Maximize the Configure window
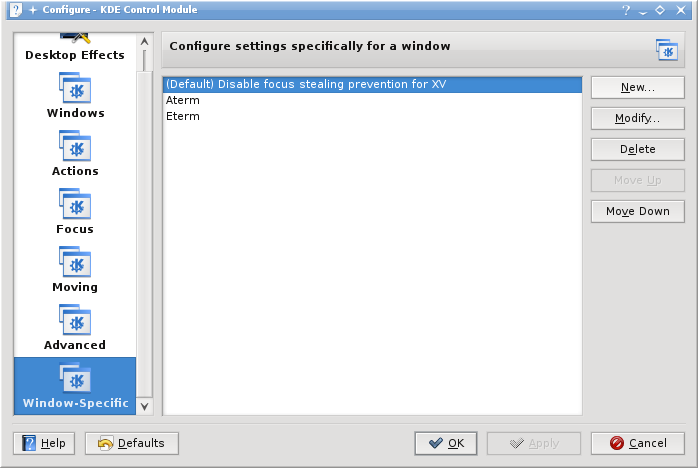Image resolution: width=698 pixels, height=468 pixels. coord(660,10)
